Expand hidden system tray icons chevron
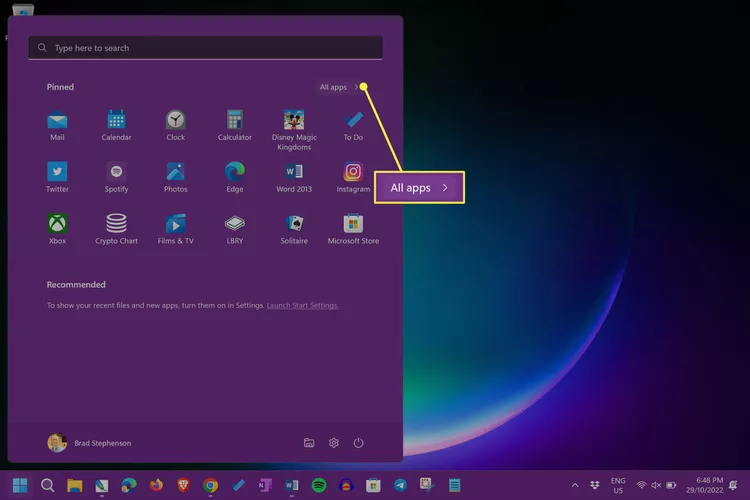 tap(575, 485)
